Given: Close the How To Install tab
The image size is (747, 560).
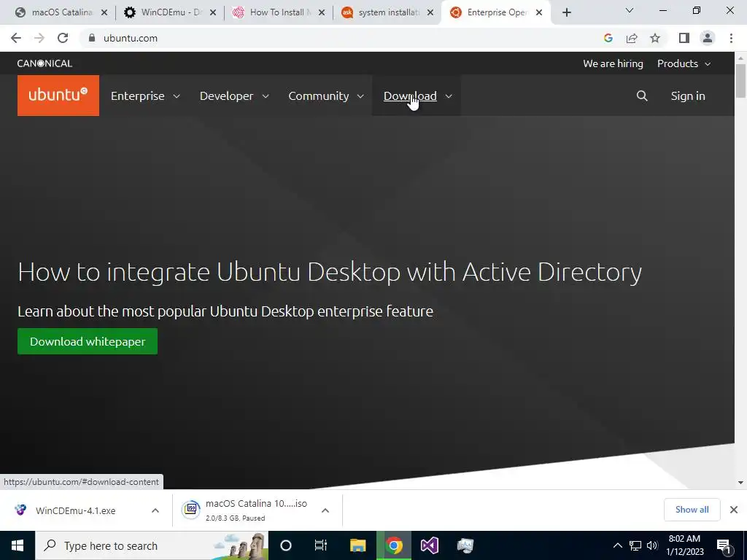Looking at the screenshot, I should pyautogui.click(x=322, y=12).
